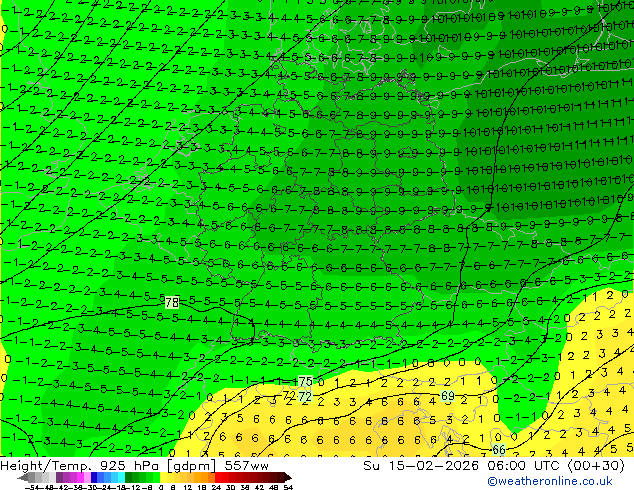Click the contour label 78

point(172,302)
